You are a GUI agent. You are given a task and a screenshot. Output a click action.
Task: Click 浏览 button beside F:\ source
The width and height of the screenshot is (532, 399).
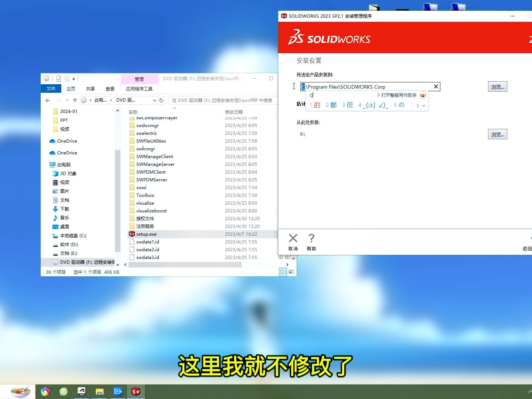pos(498,134)
